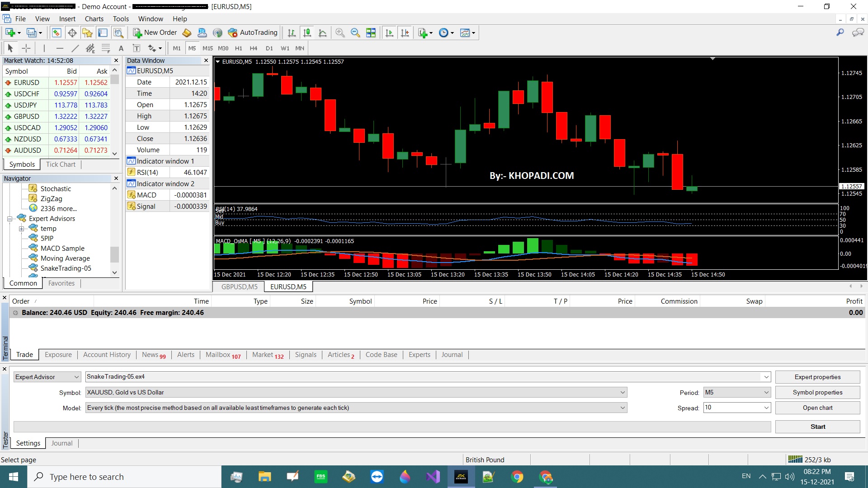This screenshot has width=868, height=488.
Task: Click the strategy tester progress bar
Action: tap(392, 427)
